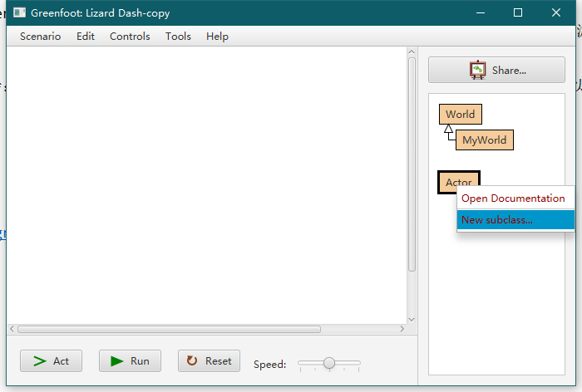Click the Run button

pos(130,360)
